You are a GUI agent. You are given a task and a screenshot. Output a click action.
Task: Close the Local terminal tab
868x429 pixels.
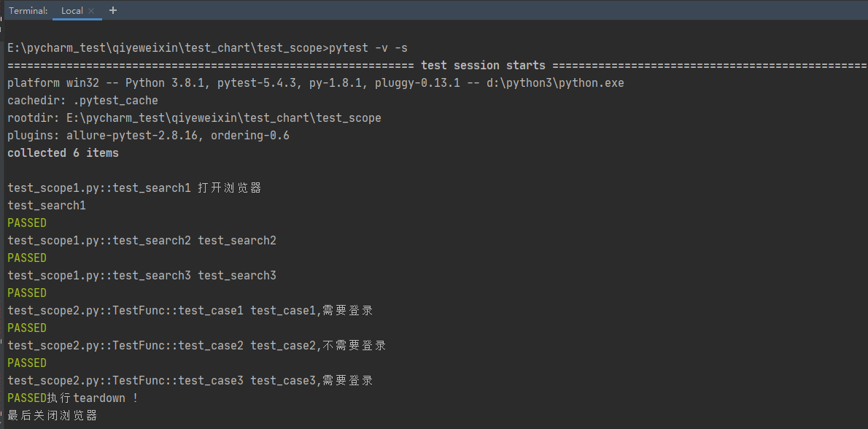(91, 11)
